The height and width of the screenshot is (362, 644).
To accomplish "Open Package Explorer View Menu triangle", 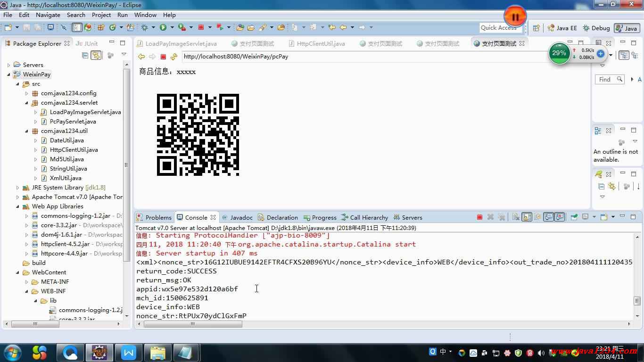I will 124,55.
